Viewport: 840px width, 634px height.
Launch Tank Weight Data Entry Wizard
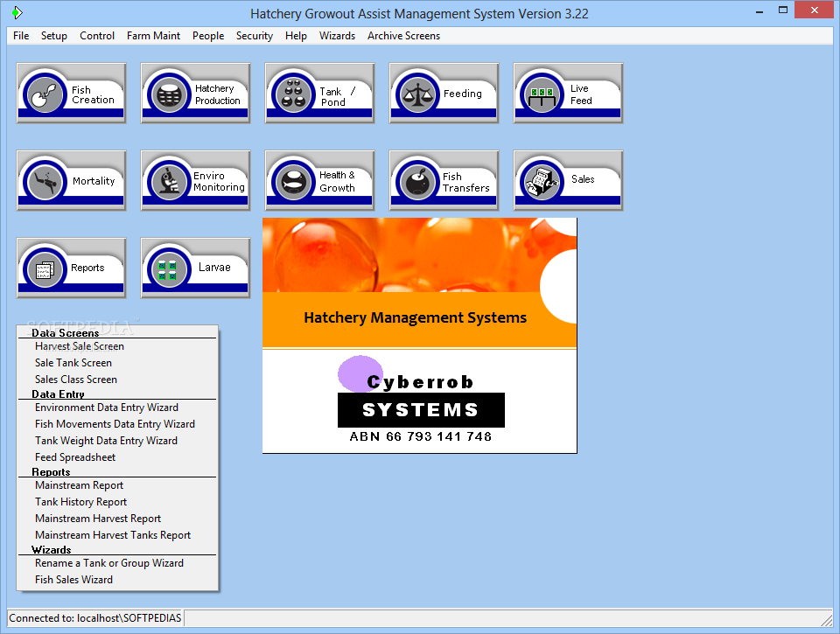106,441
